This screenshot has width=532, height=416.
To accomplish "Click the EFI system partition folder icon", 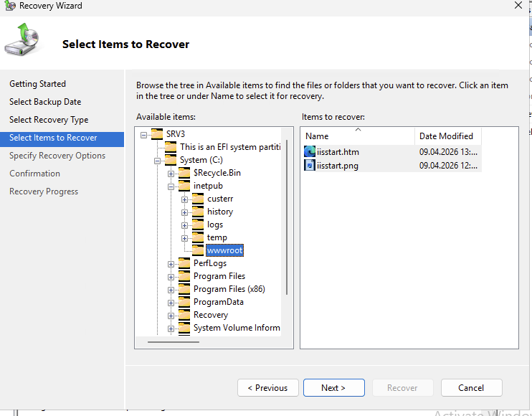I will click(x=171, y=147).
